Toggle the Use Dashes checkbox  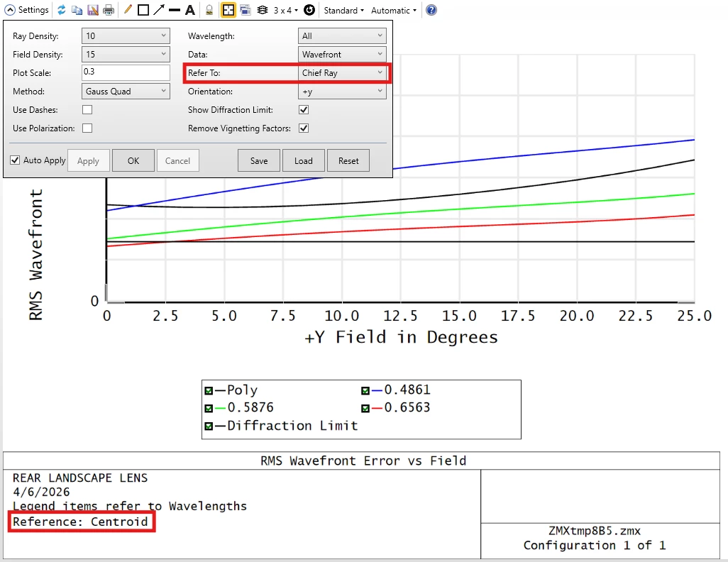[87, 109]
